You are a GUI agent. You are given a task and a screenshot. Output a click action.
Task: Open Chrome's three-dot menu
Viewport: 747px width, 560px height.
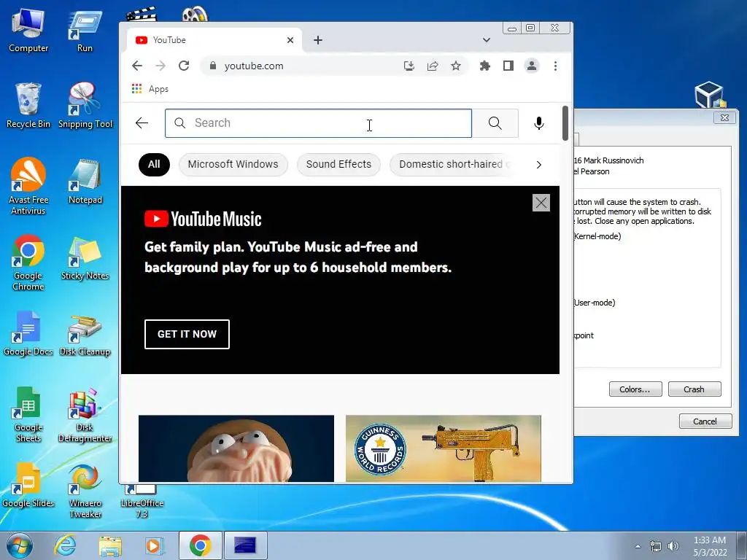555,66
